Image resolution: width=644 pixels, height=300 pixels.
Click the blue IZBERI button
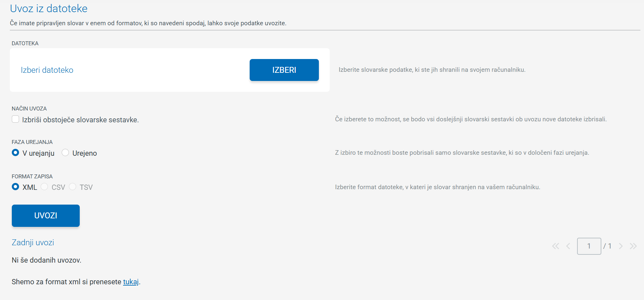click(284, 70)
